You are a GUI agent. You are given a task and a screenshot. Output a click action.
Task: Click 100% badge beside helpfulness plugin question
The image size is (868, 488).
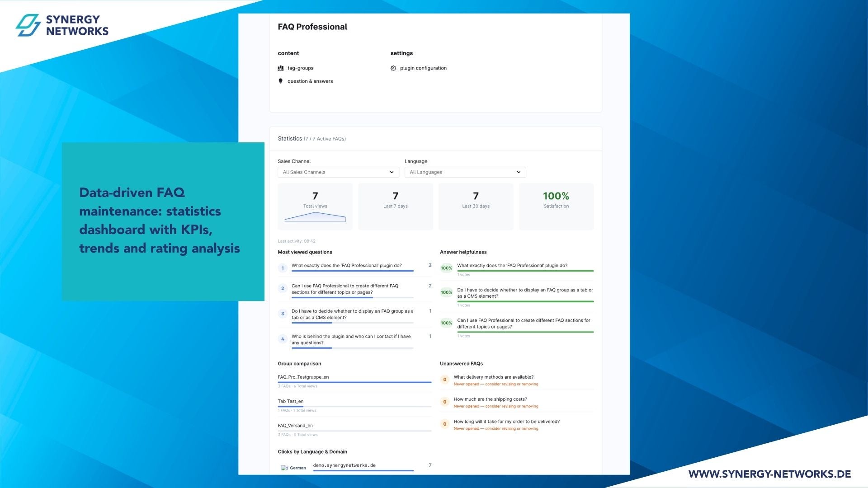click(x=446, y=268)
